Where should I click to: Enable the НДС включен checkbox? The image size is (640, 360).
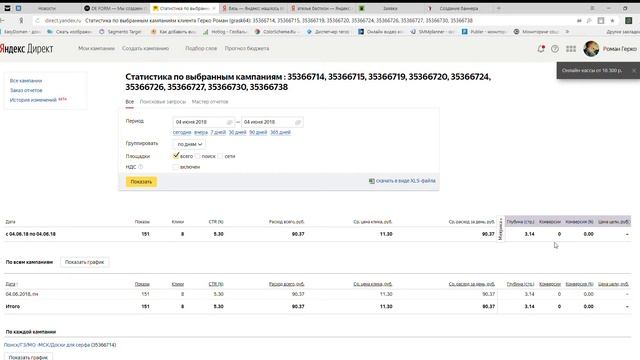coord(176,167)
